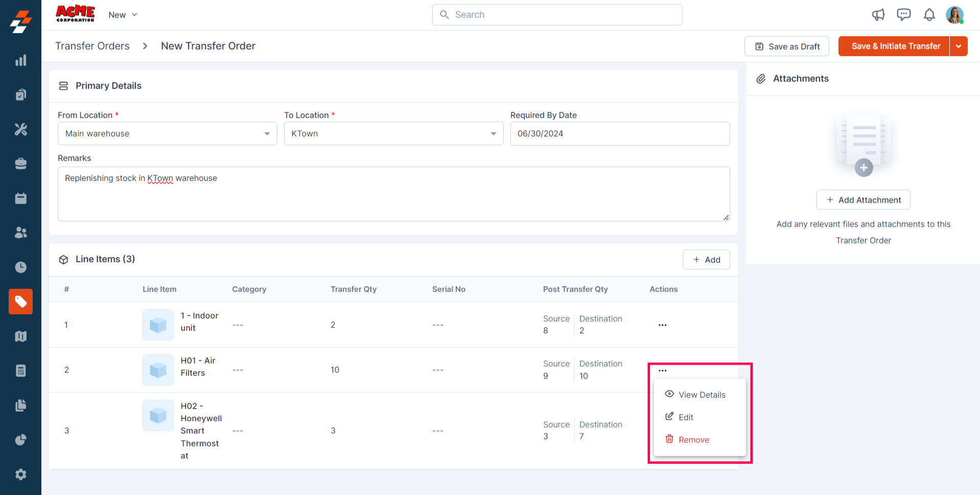Select Remove in the actions menu
Viewport: 980px width, 495px height.
click(693, 440)
